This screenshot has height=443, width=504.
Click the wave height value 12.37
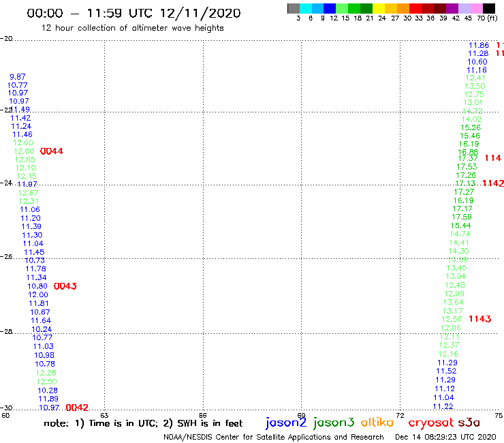(x=449, y=345)
